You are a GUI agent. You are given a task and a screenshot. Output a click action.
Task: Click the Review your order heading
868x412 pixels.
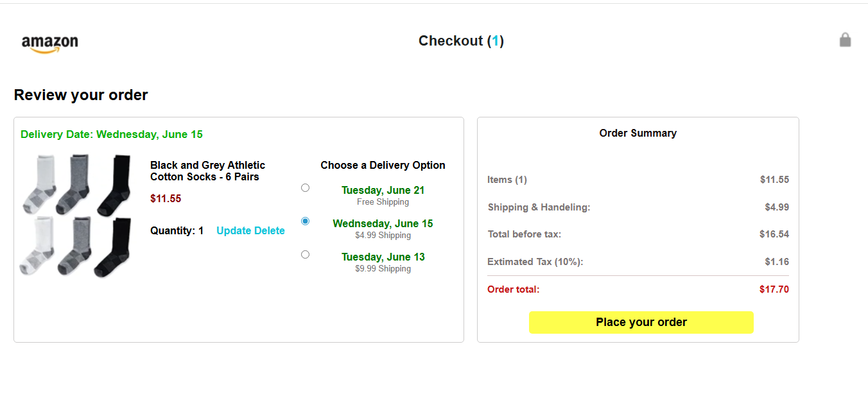pos(81,95)
